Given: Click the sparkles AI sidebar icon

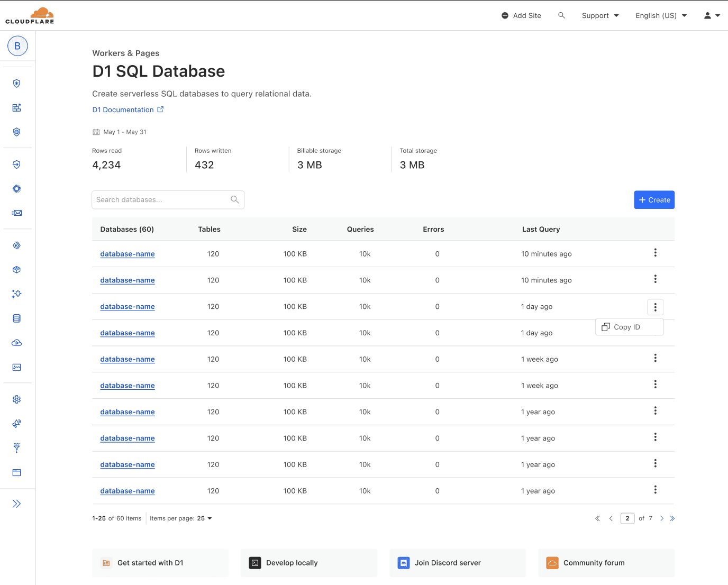Looking at the screenshot, I should [x=17, y=294].
